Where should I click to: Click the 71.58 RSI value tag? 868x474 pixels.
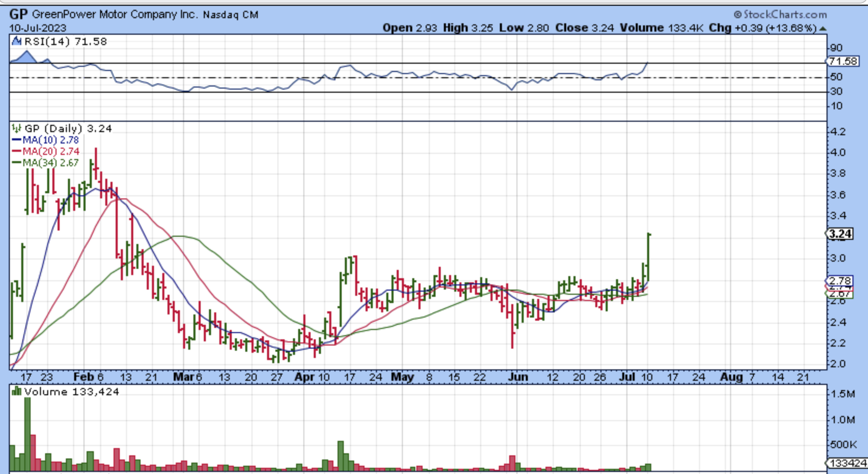(x=842, y=62)
